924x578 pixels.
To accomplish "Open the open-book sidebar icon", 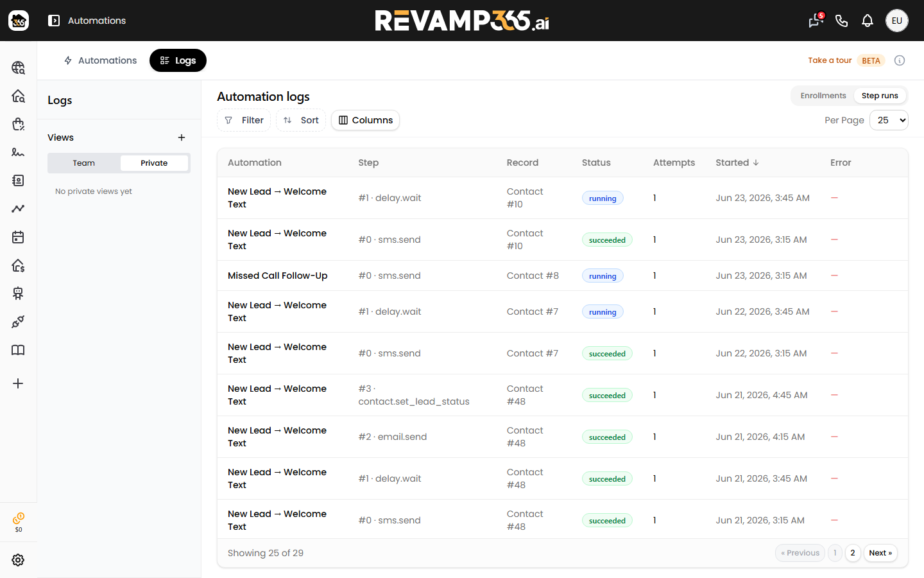I will 18,350.
